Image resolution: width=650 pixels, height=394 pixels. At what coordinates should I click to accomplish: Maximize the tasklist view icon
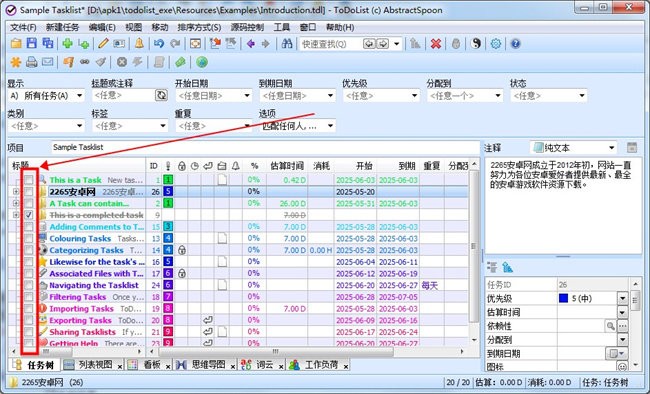(195, 44)
